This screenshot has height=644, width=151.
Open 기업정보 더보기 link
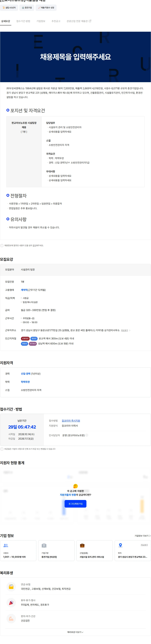[143, 536]
